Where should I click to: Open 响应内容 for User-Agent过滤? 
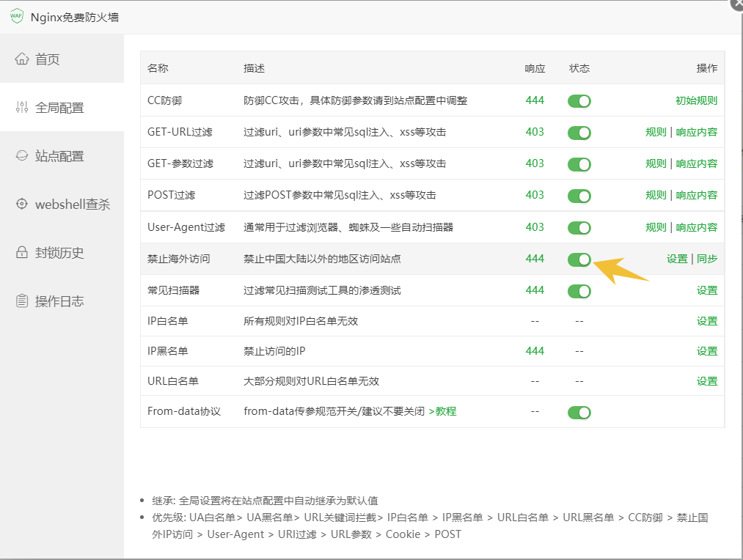coord(697,227)
